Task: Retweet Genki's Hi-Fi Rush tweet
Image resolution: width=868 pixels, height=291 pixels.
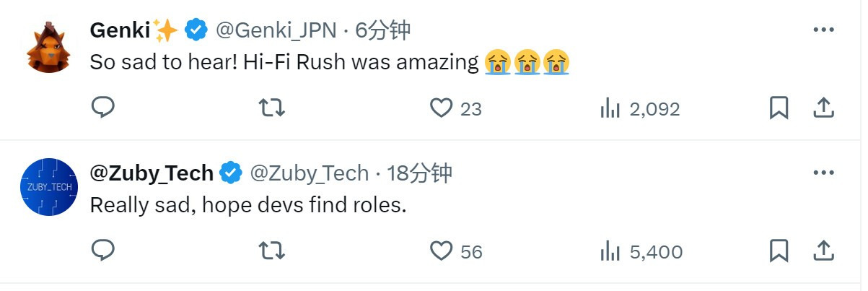Action: click(272, 108)
